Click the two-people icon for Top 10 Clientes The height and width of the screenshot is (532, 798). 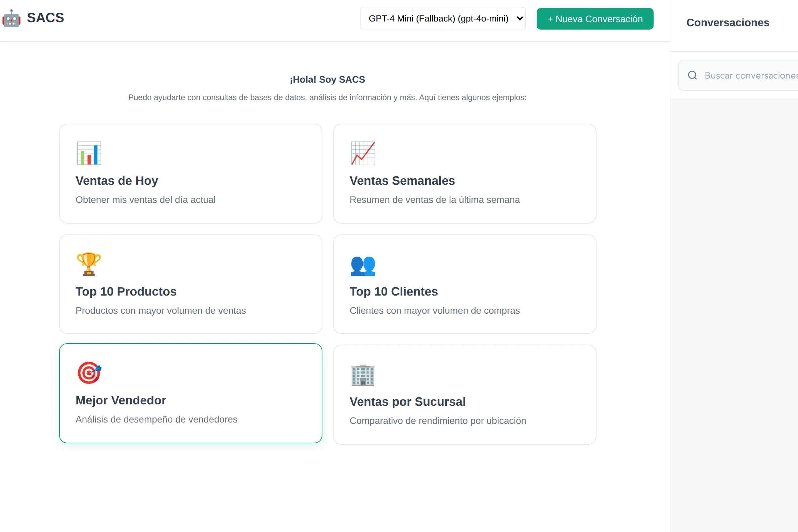click(363, 266)
